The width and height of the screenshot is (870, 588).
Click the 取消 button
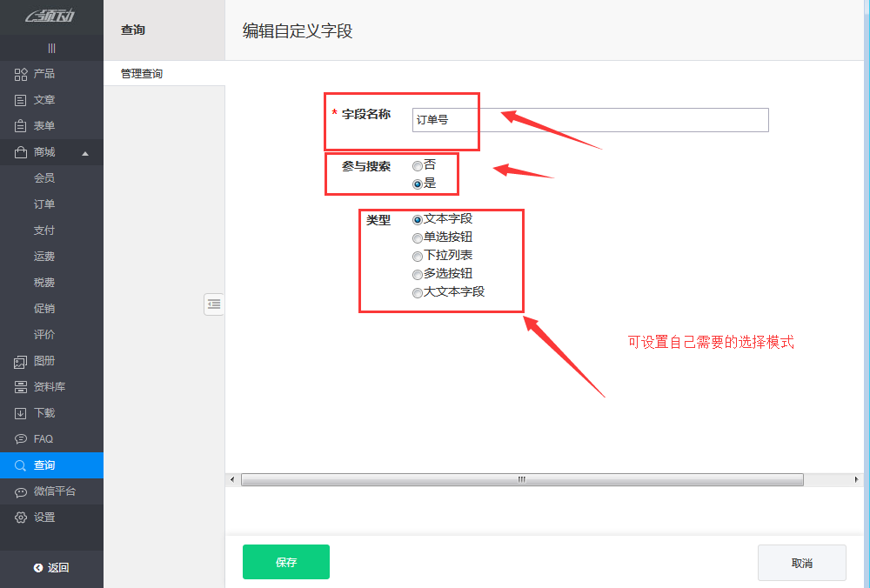(801, 563)
